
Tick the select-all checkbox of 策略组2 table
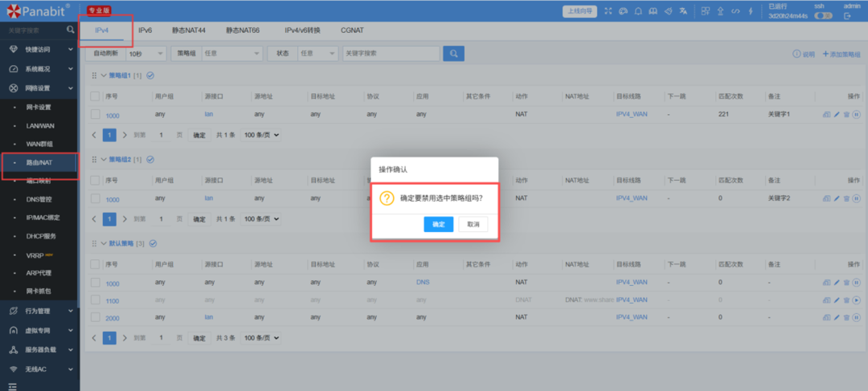[x=95, y=181]
